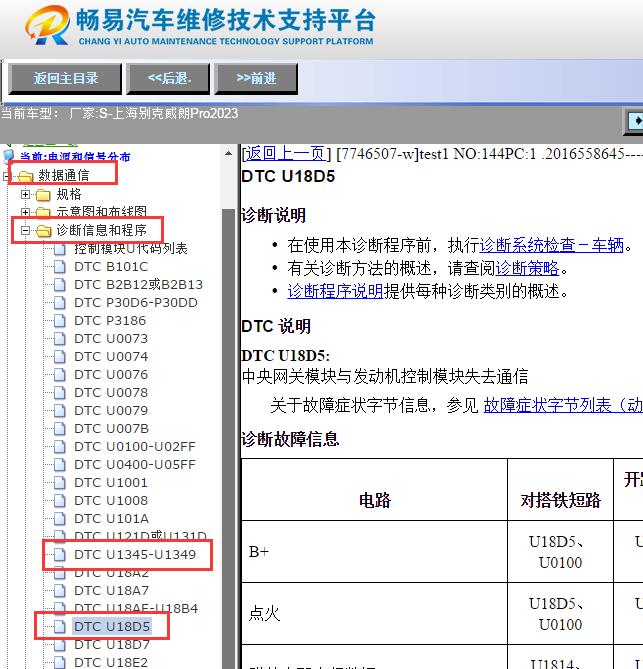The width and height of the screenshot is (643, 669).
Task: Click the 电路 table header cell
Action: pyautogui.click(x=374, y=490)
